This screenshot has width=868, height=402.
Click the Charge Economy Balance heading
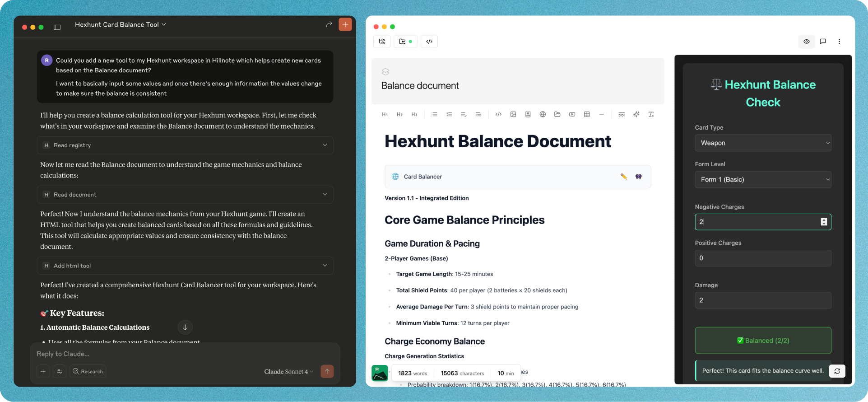coord(435,341)
